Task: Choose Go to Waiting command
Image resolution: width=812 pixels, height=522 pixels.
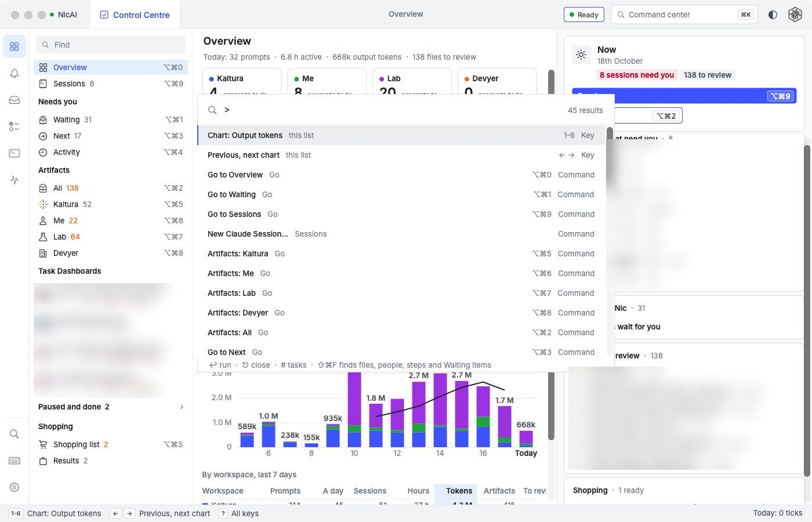Action: pos(401,194)
